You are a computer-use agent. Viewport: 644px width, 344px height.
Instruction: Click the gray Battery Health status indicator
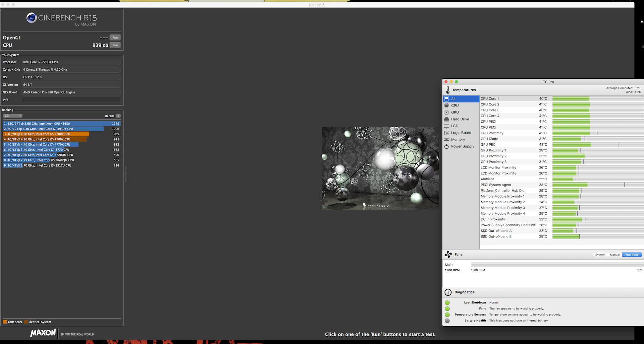(447, 321)
